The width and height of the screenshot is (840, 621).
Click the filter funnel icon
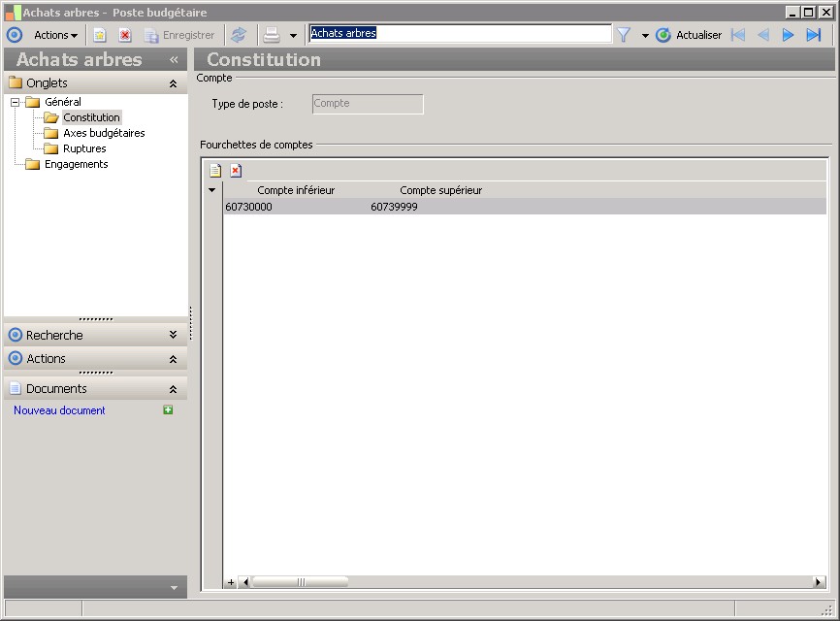click(x=624, y=35)
